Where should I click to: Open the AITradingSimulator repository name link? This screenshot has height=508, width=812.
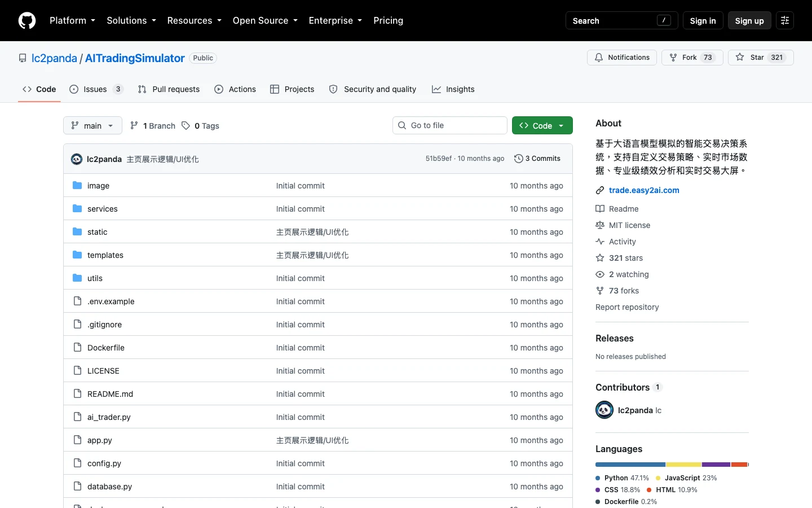(135, 58)
